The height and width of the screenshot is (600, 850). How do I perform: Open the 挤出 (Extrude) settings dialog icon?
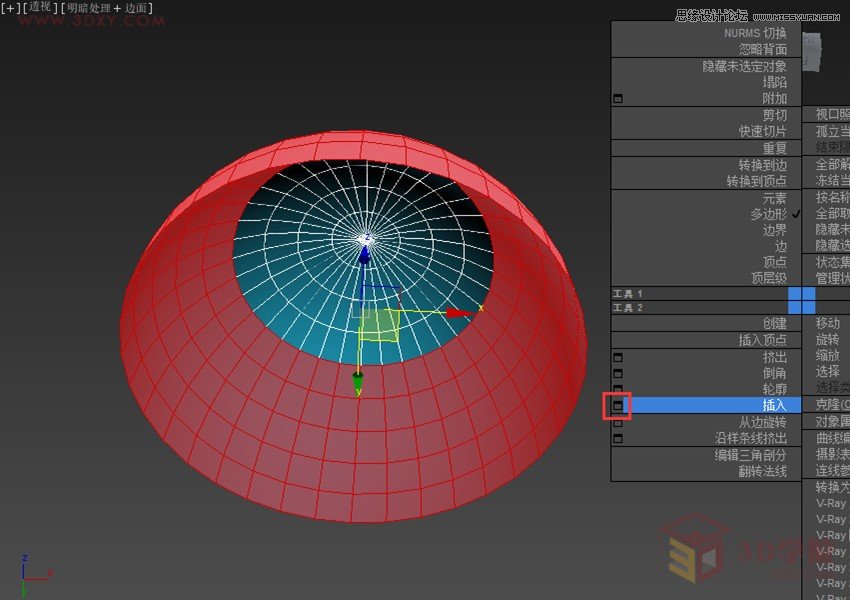pyautogui.click(x=619, y=357)
